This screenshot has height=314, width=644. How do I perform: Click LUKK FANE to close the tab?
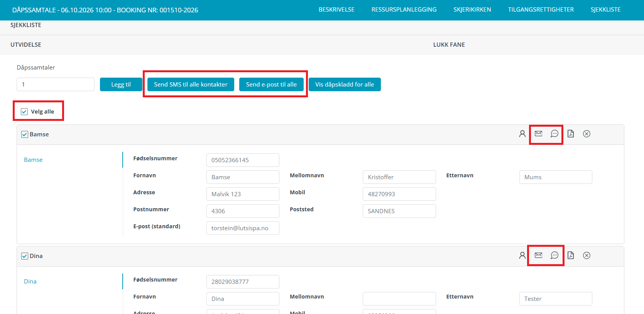(449, 45)
